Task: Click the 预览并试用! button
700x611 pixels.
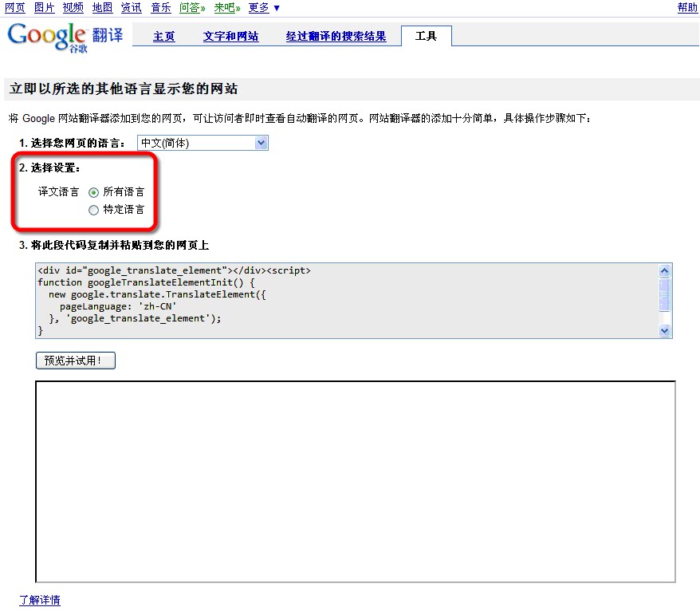Action: pyautogui.click(x=76, y=361)
